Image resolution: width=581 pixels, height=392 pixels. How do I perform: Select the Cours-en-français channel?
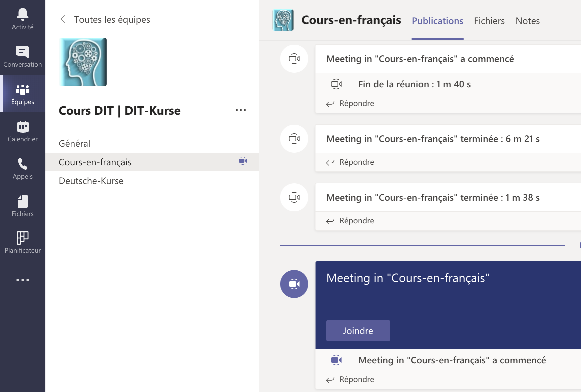click(x=152, y=162)
